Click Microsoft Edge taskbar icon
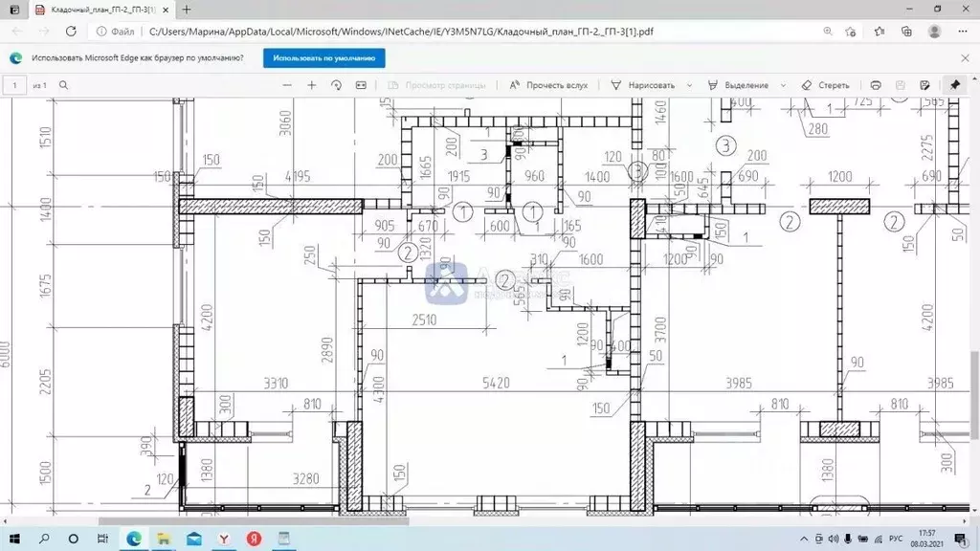980x551 pixels. click(x=133, y=539)
